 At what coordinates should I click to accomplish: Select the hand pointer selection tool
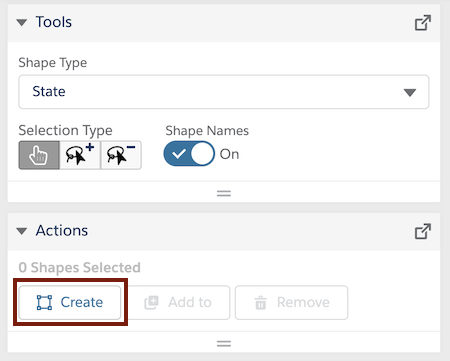[39, 155]
